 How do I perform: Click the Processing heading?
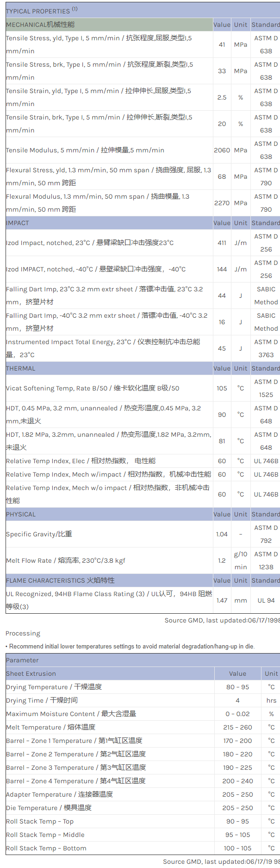(23, 633)
